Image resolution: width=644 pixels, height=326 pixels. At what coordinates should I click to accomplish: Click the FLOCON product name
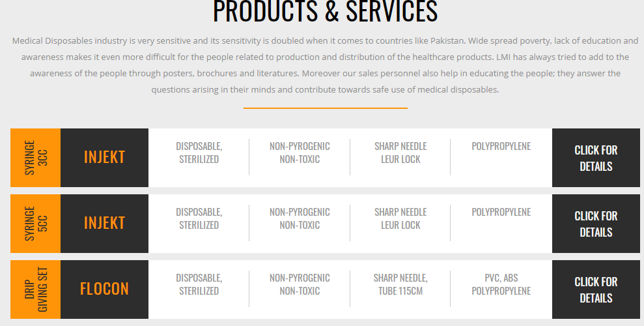104,289
